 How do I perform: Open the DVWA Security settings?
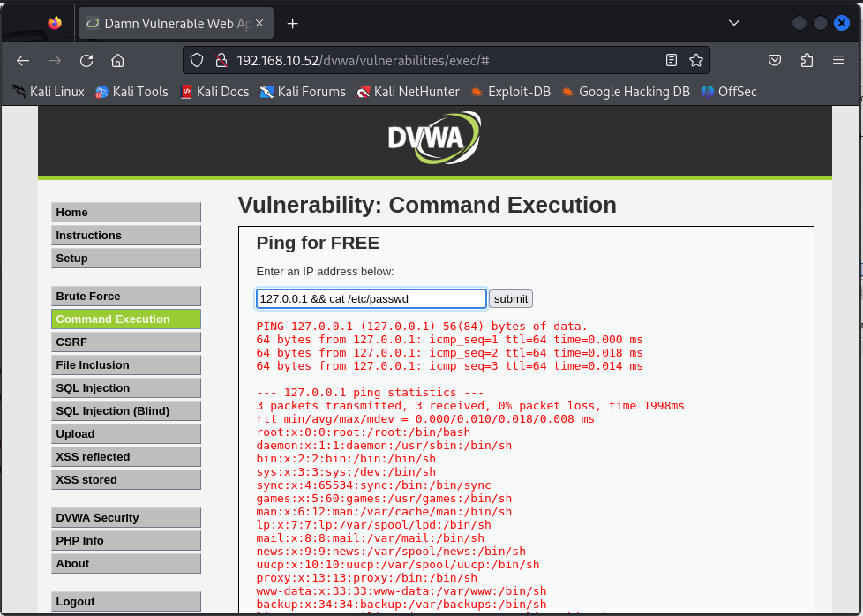pyautogui.click(x=126, y=517)
